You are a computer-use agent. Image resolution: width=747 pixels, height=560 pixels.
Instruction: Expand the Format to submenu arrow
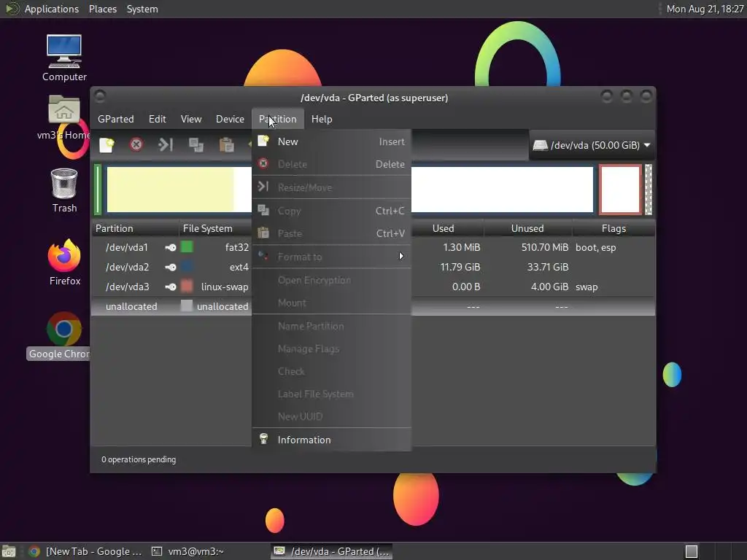point(401,256)
